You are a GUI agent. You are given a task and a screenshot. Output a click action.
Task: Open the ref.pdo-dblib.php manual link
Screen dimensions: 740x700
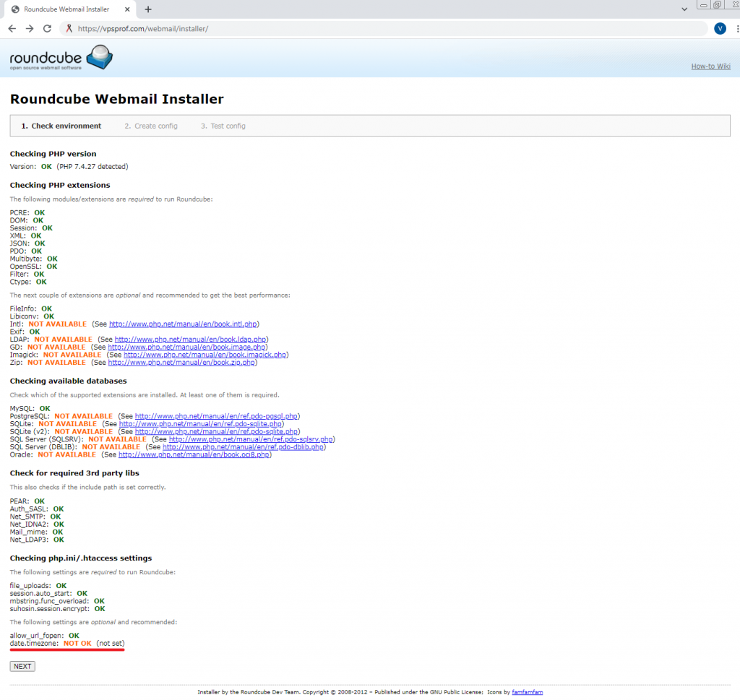[x=243, y=447]
